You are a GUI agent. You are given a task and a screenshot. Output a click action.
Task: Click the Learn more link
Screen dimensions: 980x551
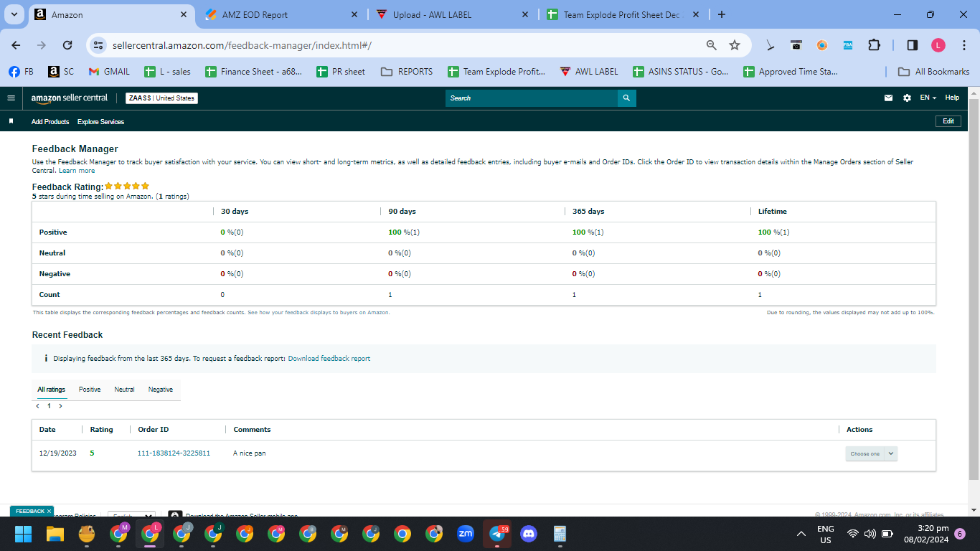(x=77, y=171)
